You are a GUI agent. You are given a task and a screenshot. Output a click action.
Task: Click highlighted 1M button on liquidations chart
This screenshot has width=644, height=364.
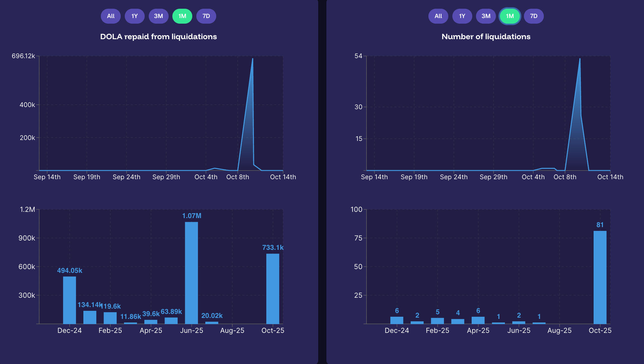pyautogui.click(x=510, y=16)
